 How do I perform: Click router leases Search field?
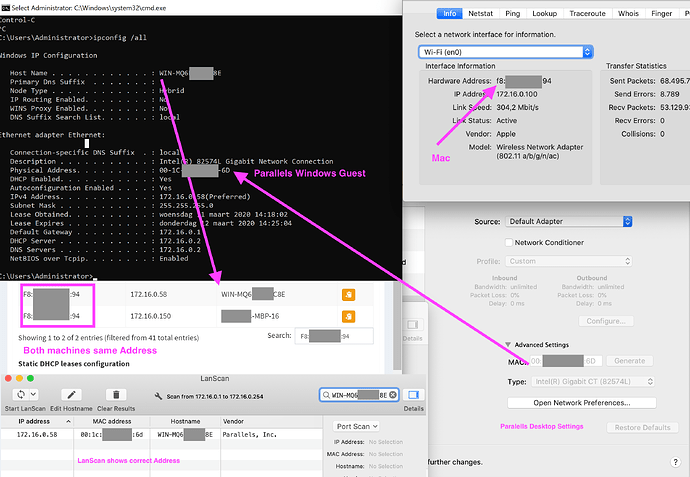(334, 336)
